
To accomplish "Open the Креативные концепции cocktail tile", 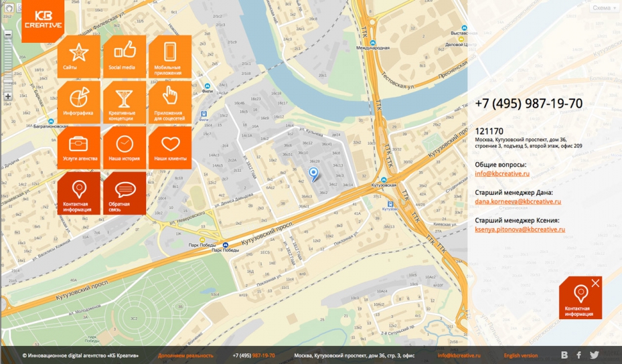I will 125,102.
